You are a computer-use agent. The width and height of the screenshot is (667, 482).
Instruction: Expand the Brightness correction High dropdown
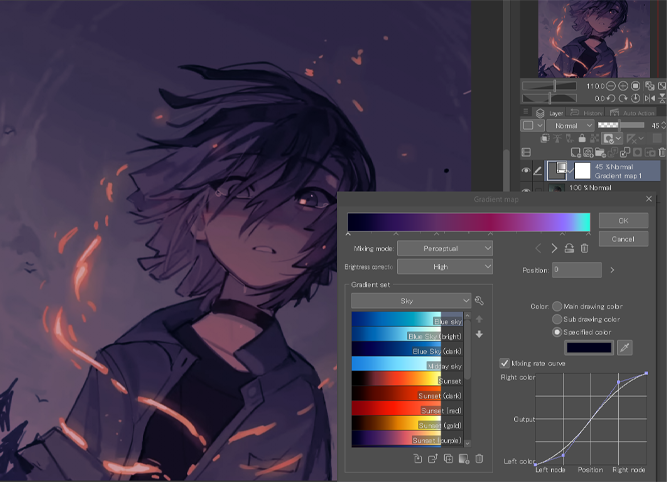(x=445, y=267)
